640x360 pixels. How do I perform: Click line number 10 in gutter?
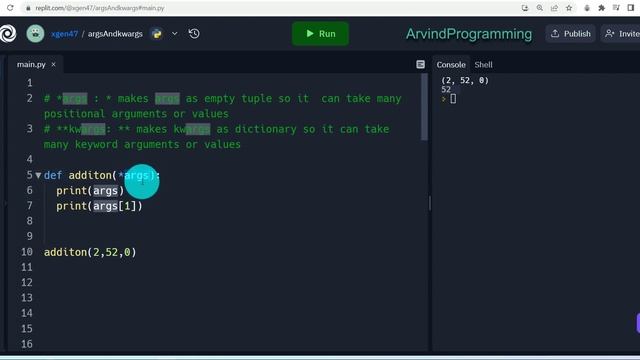point(27,252)
